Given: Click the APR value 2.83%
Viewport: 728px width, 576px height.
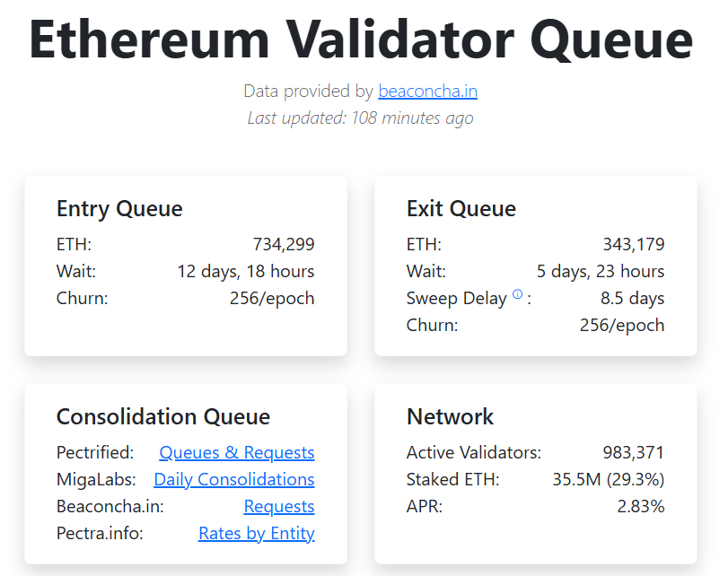Looking at the screenshot, I should tap(641, 506).
